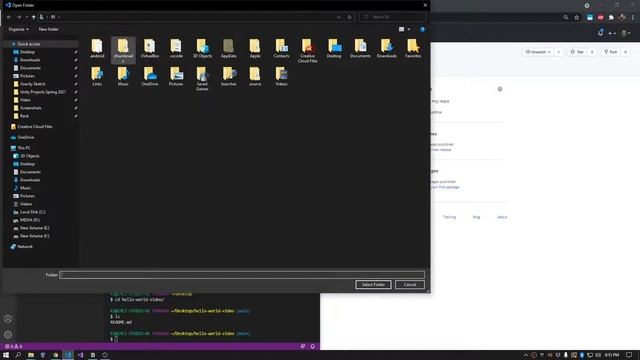Select the Favorites folder icon
The height and width of the screenshot is (360, 640).
(413, 49)
